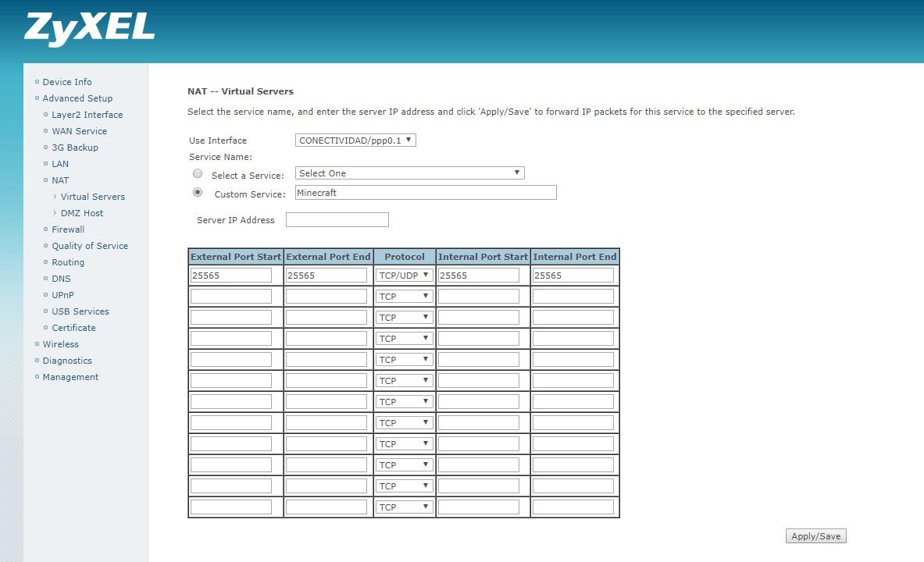Click the 'Protocol' column header
Screen dimensions: 924x562
click(x=405, y=257)
